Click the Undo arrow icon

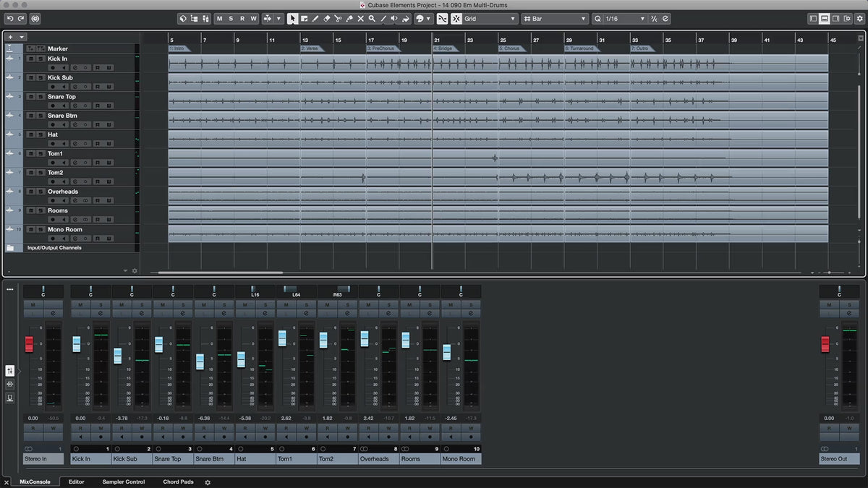tap(10, 19)
